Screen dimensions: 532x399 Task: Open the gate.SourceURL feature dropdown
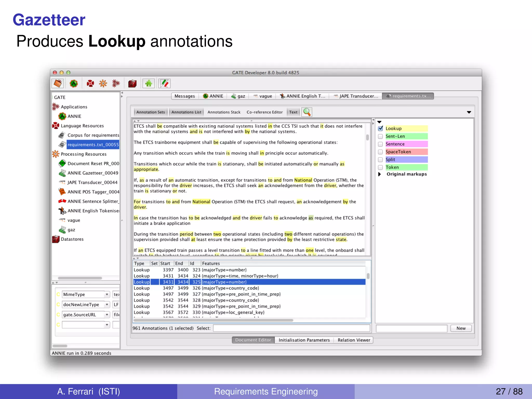coord(107,315)
